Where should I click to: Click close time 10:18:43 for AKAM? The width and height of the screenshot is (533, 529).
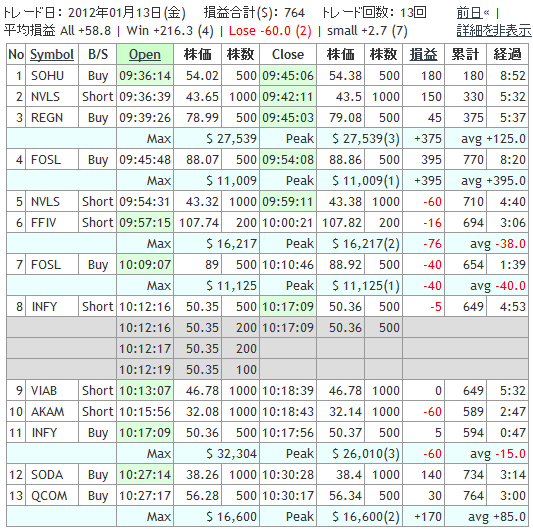(x=288, y=412)
